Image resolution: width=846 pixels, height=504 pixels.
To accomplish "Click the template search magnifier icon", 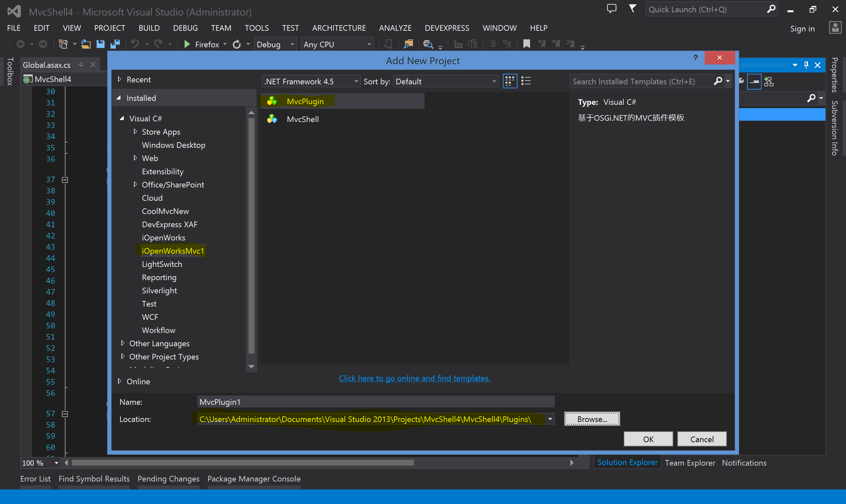I will (x=718, y=81).
